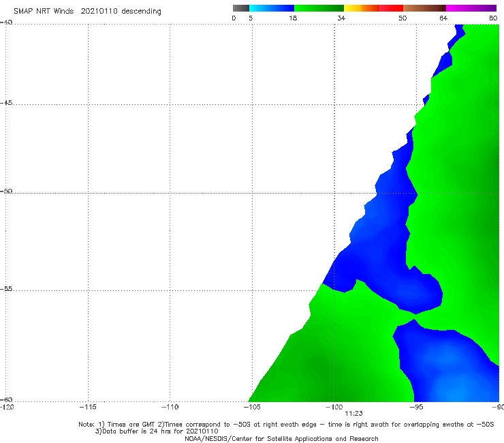Click the longitude label '-105'
The height and width of the screenshot is (443, 504).
coord(252,407)
